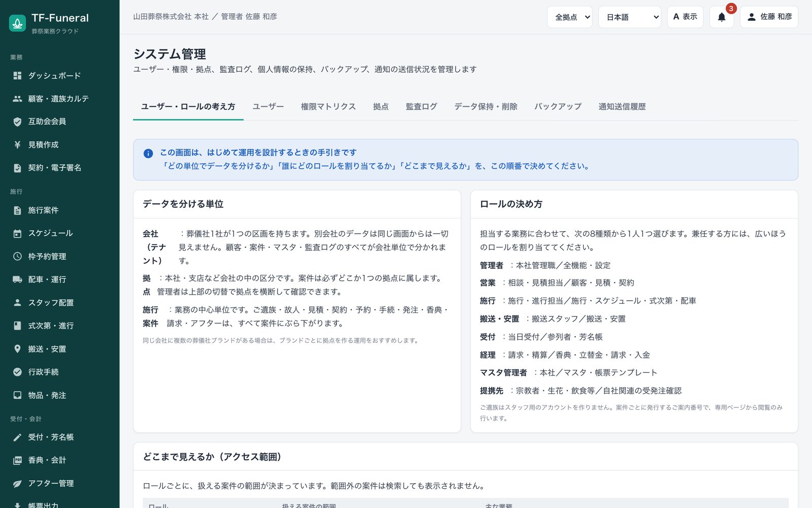Go to 施行案件 file icon
812x508 pixels.
(x=17, y=210)
